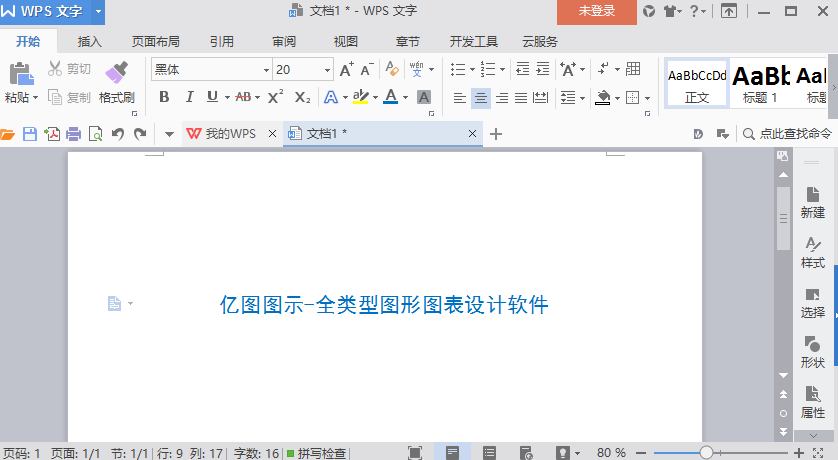
Task: Apply subscript X₂ formatting
Action: coord(302,97)
